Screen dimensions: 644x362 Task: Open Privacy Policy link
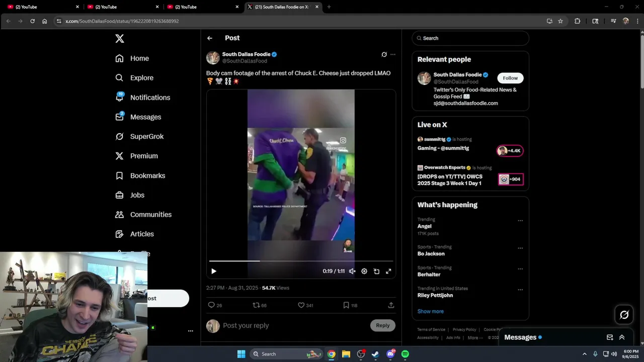tap(464, 330)
